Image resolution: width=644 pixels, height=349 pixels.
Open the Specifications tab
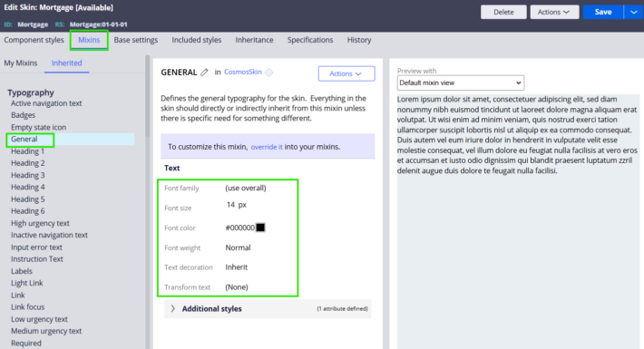click(310, 40)
